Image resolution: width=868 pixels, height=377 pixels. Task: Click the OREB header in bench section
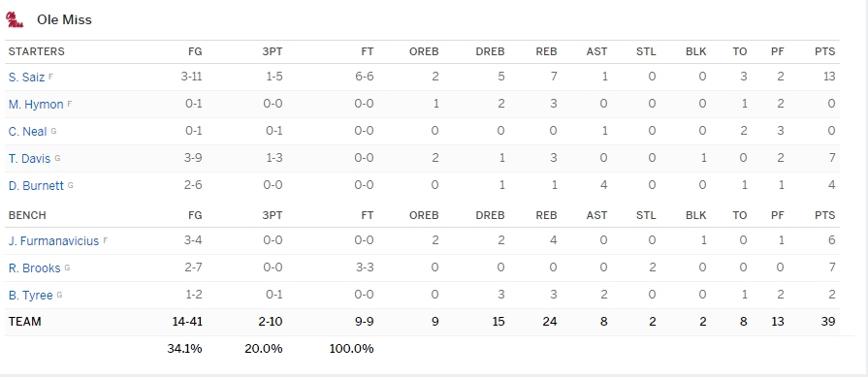424,215
